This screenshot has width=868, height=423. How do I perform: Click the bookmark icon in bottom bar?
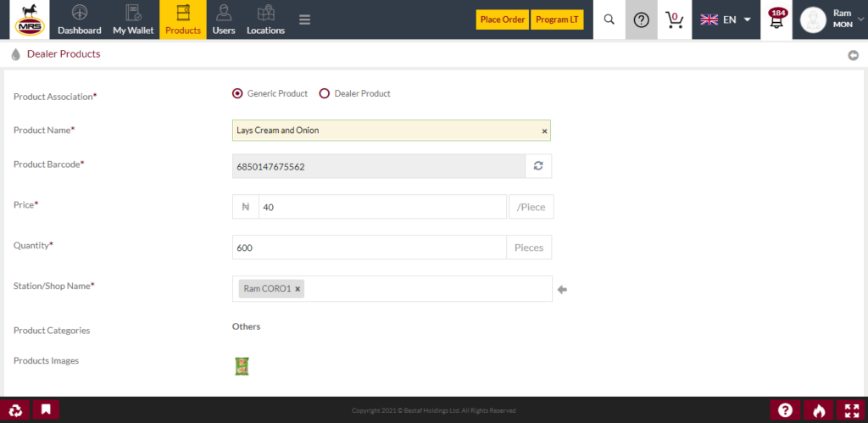[46, 409]
